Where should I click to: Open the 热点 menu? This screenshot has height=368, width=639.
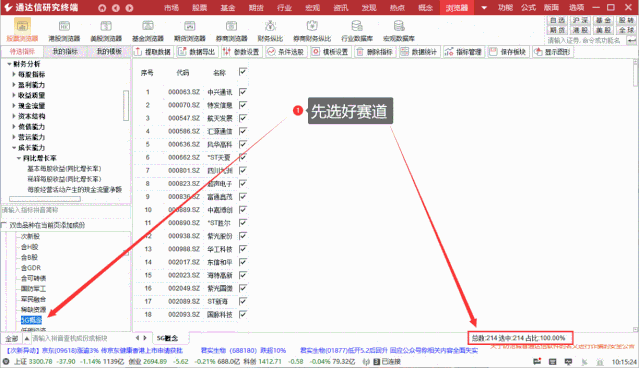click(397, 8)
